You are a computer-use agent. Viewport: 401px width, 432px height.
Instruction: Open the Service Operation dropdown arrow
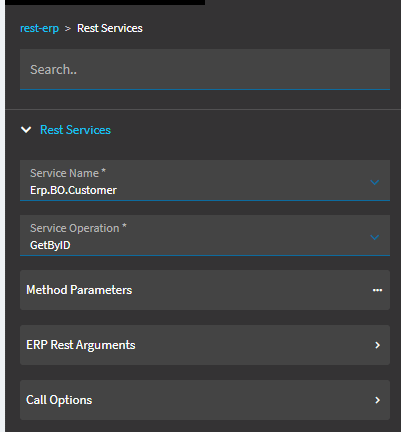375,237
